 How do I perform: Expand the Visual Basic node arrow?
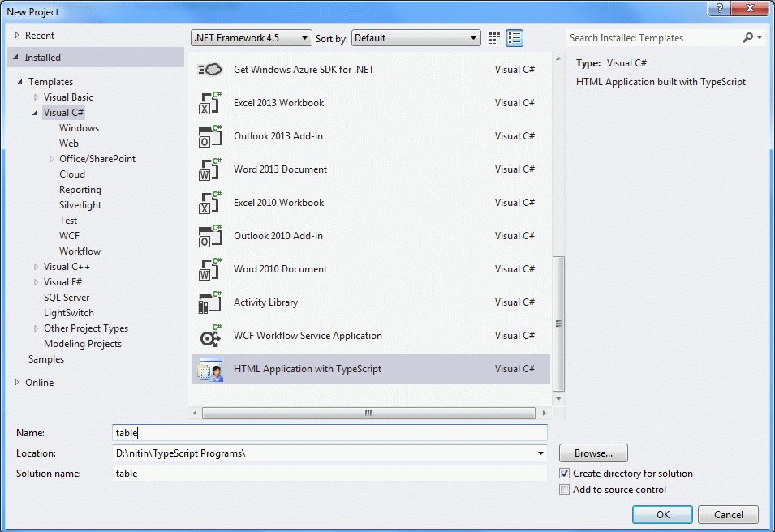36,97
